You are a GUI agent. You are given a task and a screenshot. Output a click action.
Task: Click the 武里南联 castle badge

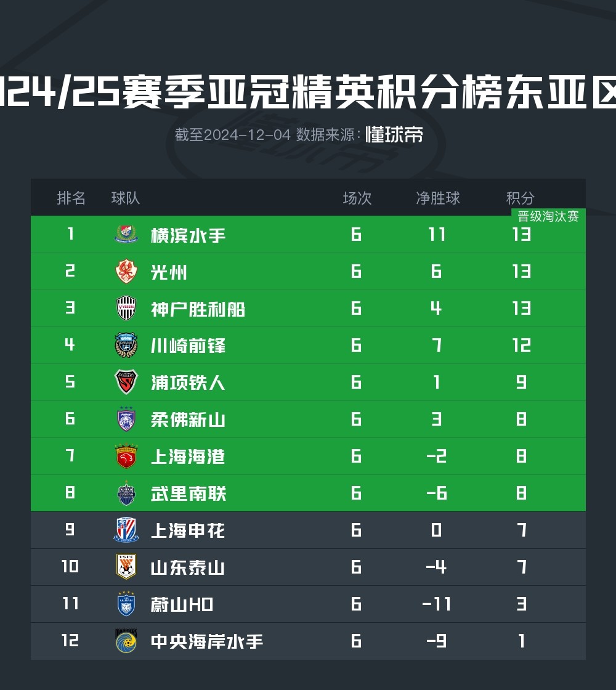126,493
